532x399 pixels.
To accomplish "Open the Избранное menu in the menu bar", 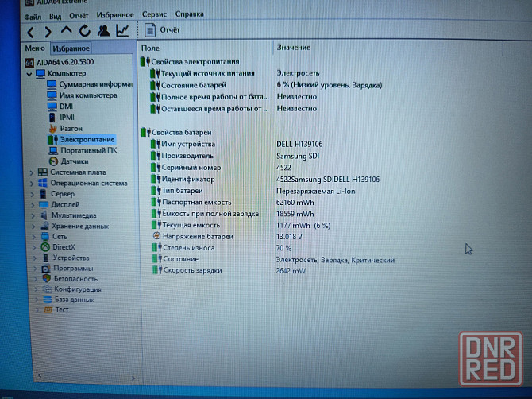I will click(115, 15).
